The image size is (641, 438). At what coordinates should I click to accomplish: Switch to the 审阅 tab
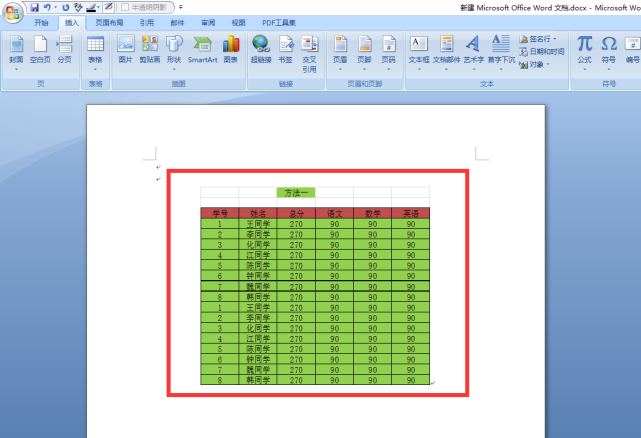tap(208, 23)
